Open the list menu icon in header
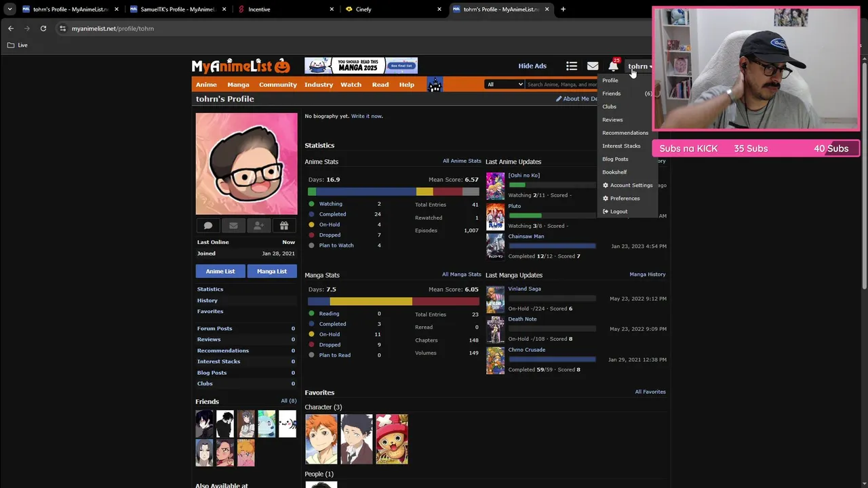The image size is (868, 488). click(572, 66)
